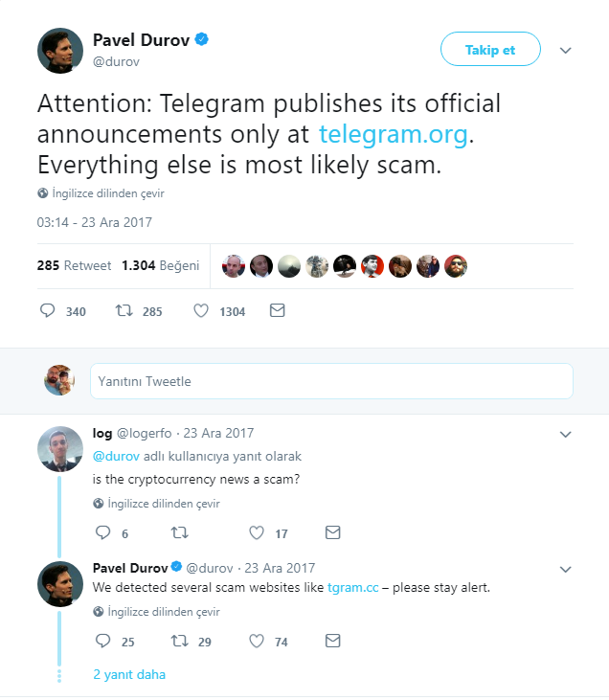The height and width of the screenshot is (700, 609).
Task: Open the dropdown chevron beside Takip et
Action: point(566,51)
